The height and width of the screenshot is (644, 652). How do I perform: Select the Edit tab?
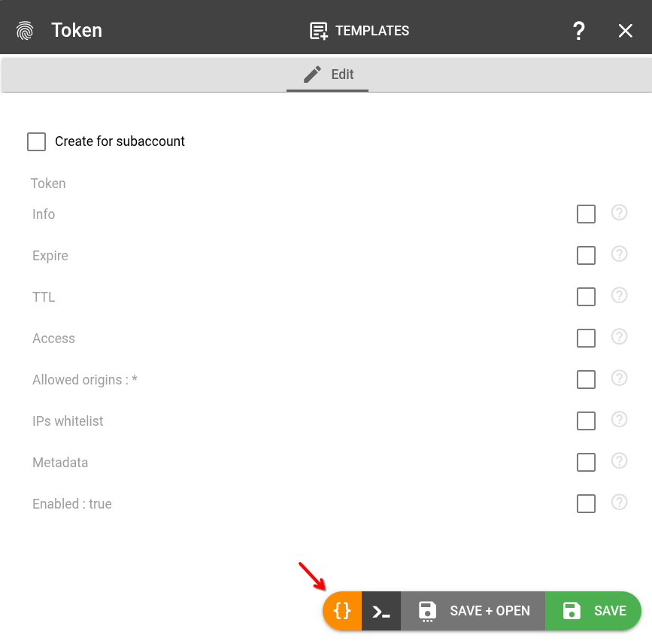click(x=328, y=74)
